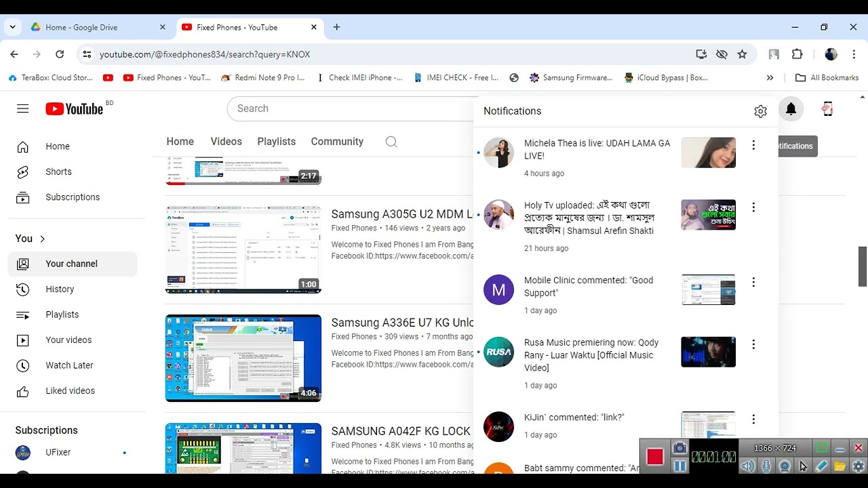Open options for Michela Thea notification

(753, 145)
